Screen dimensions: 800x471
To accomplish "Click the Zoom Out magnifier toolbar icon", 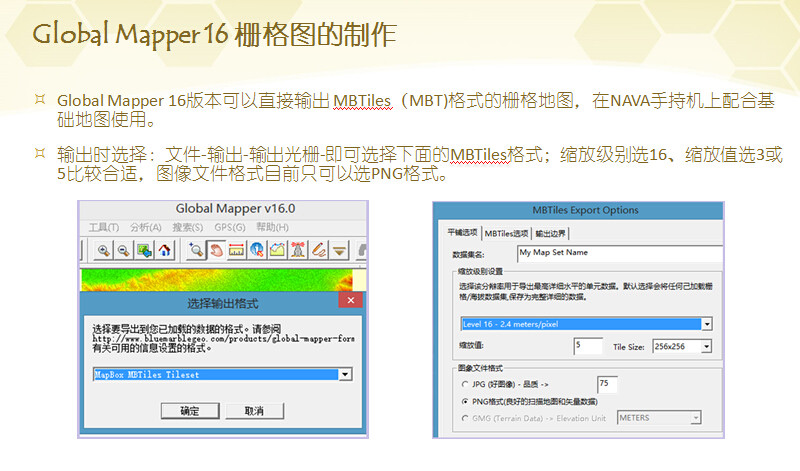I will click(123, 251).
